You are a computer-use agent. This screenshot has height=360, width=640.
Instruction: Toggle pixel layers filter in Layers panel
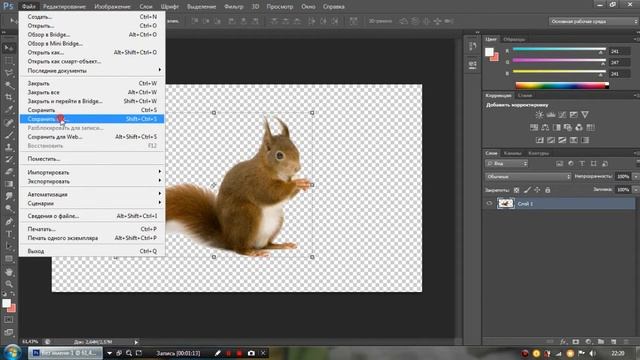pyautogui.click(x=559, y=164)
